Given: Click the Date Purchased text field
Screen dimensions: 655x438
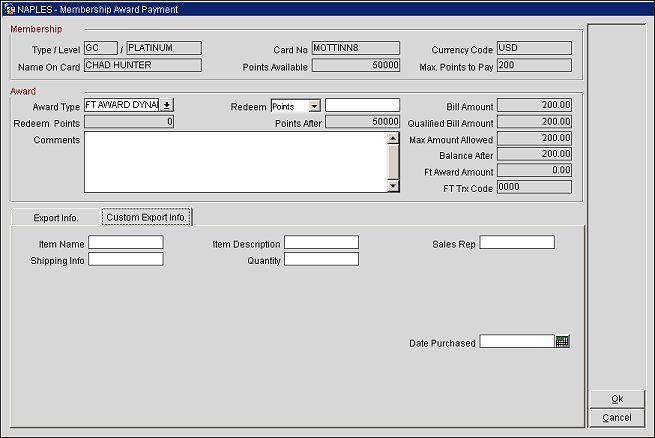Looking at the screenshot, I should 516,342.
